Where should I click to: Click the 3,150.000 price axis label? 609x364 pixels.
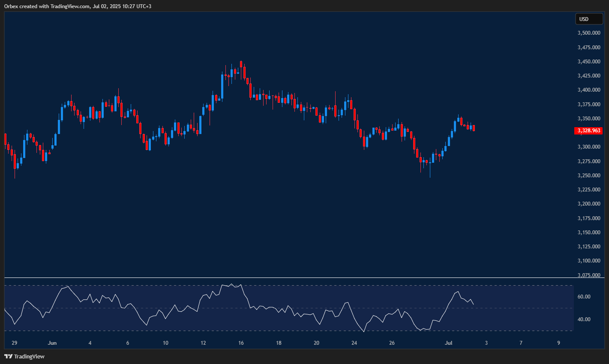tap(588, 233)
